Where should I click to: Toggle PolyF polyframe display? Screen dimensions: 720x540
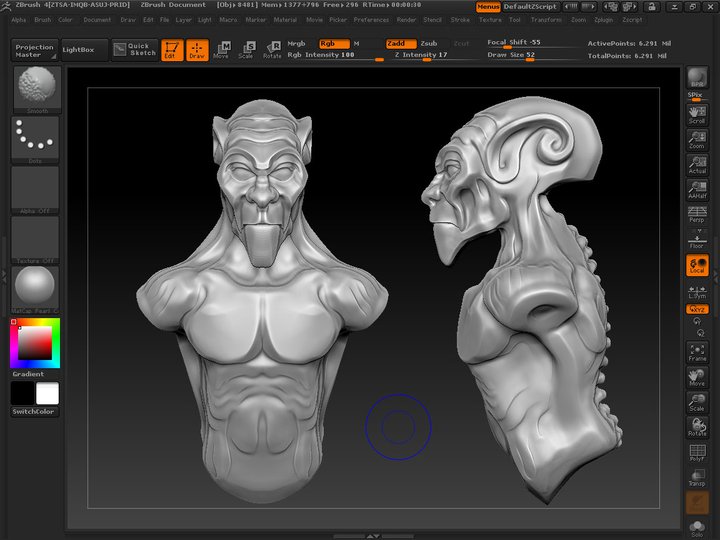tap(697, 452)
